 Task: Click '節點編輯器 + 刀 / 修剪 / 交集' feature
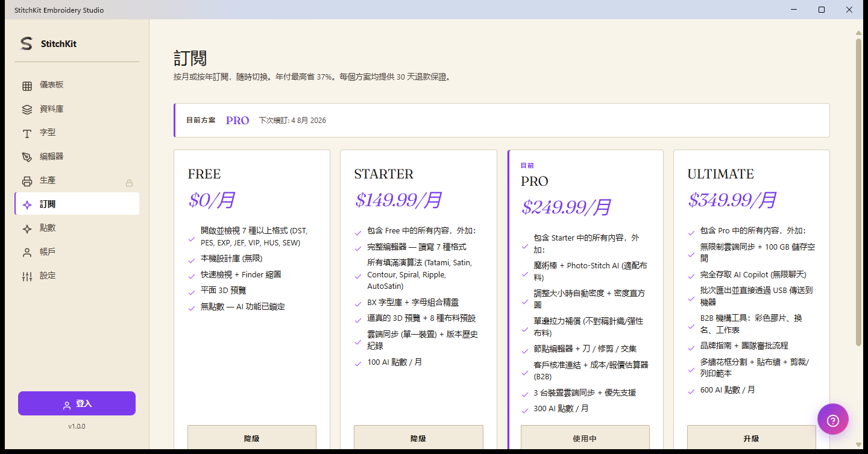585,349
